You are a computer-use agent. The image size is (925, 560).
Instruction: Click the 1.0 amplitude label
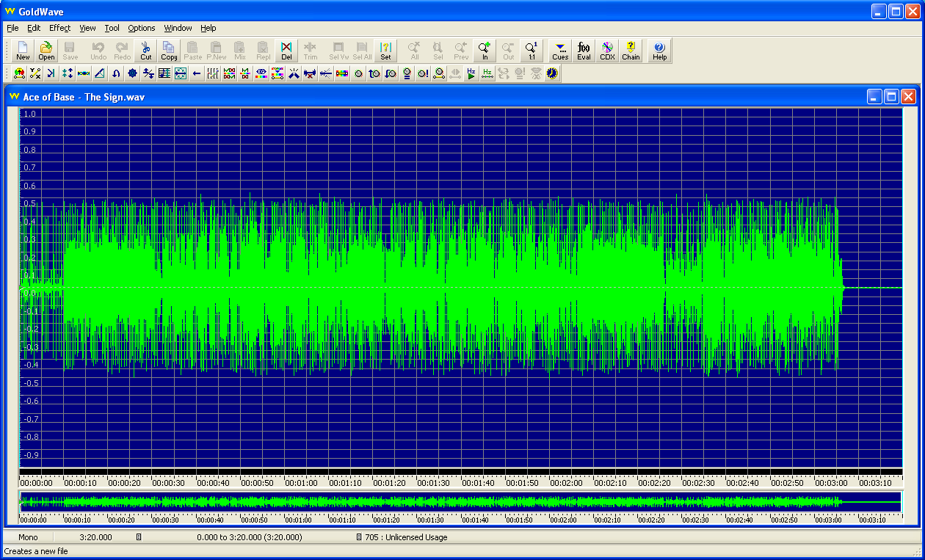(29, 114)
